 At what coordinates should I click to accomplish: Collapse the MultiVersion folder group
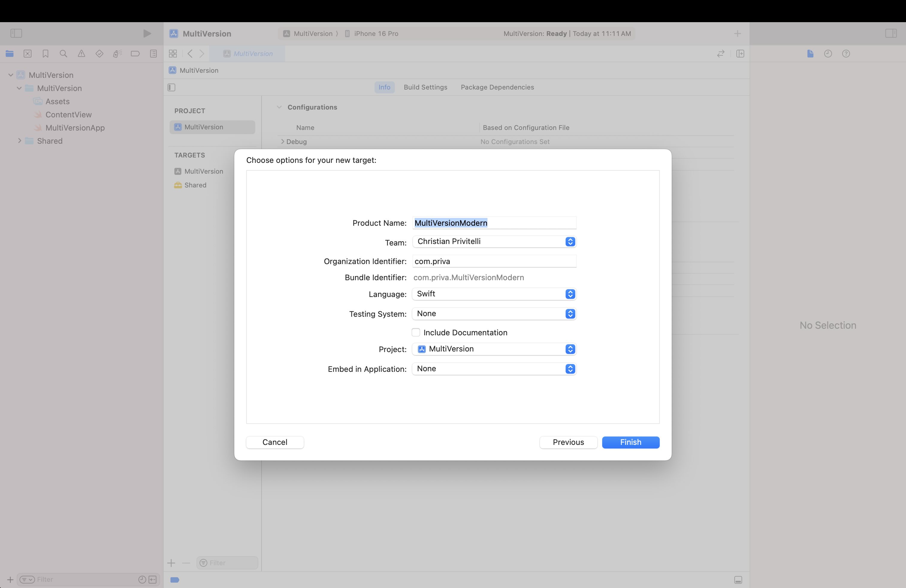point(19,88)
